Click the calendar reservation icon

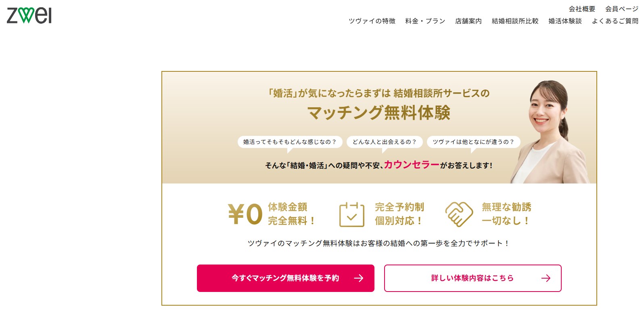pos(351,214)
